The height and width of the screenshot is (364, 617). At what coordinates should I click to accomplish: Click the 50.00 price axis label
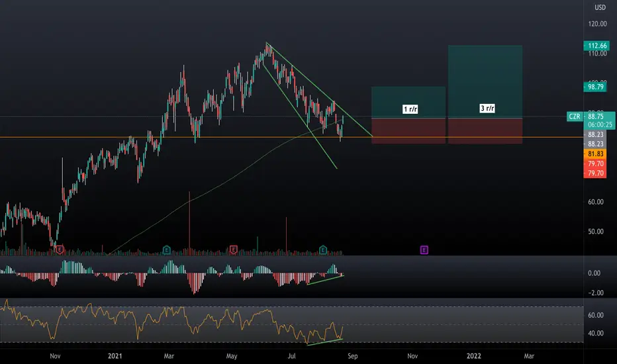click(x=596, y=232)
